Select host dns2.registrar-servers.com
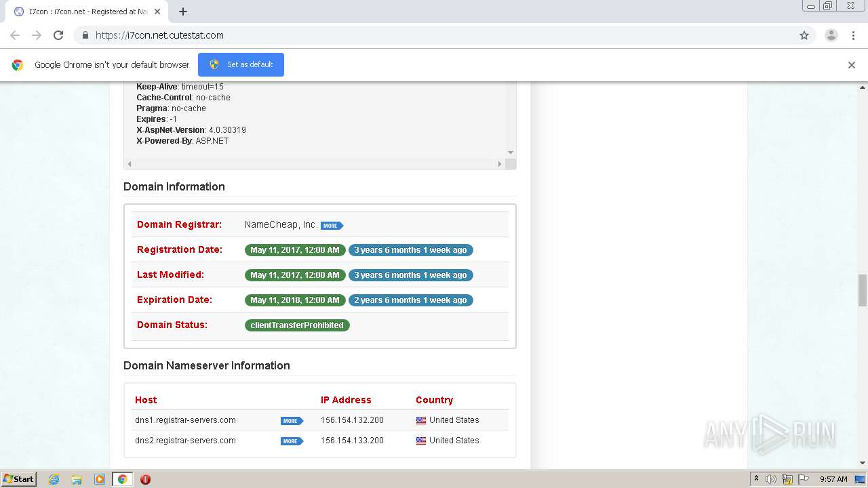The height and width of the screenshot is (488, 868). pyautogui.click(x=185, y=441)
